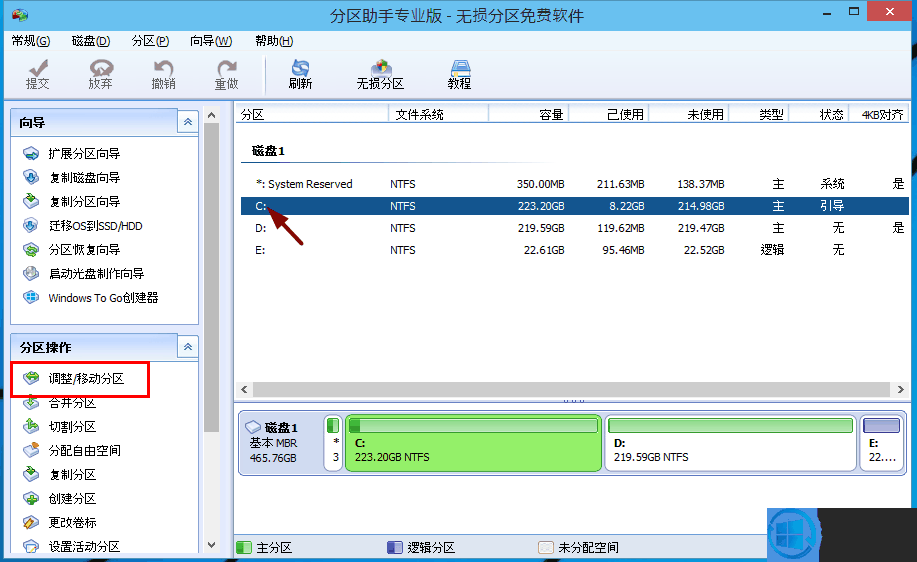Click the partition list scroll right arrow
The image size is (917, 562).
901,389
